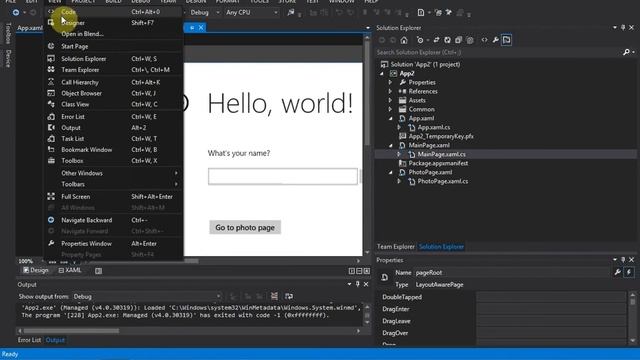640x360 pixels.
Task: Clear all output in Output panel
Action: click(274, 296)
